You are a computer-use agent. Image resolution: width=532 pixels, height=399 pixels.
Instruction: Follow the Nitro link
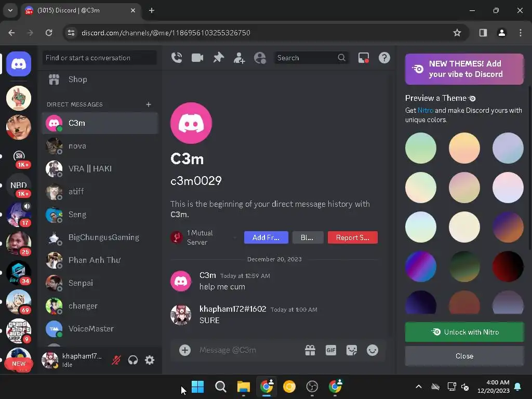(x=425, y=110)
